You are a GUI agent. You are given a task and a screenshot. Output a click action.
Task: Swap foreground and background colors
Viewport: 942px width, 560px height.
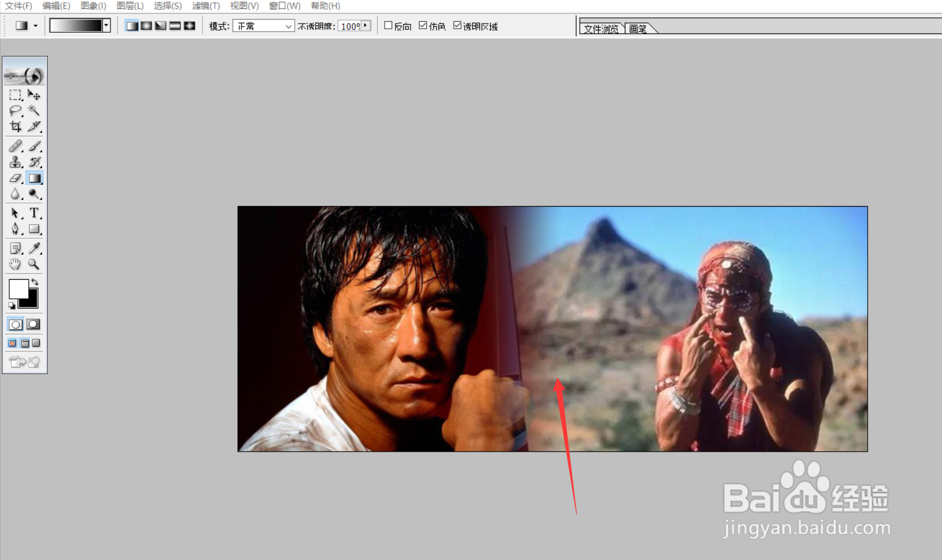(35, 281)
